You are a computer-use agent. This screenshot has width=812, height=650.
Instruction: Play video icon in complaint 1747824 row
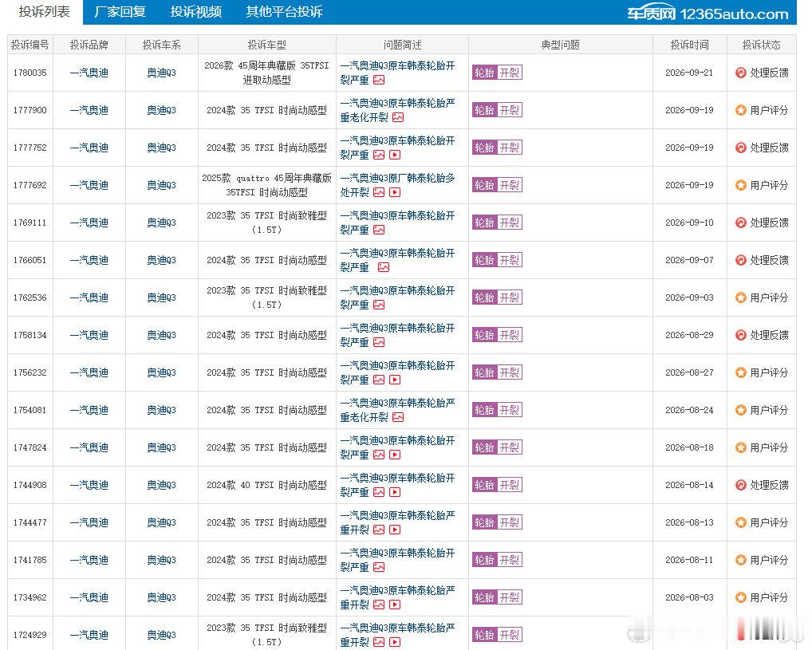tap(395, 455)
